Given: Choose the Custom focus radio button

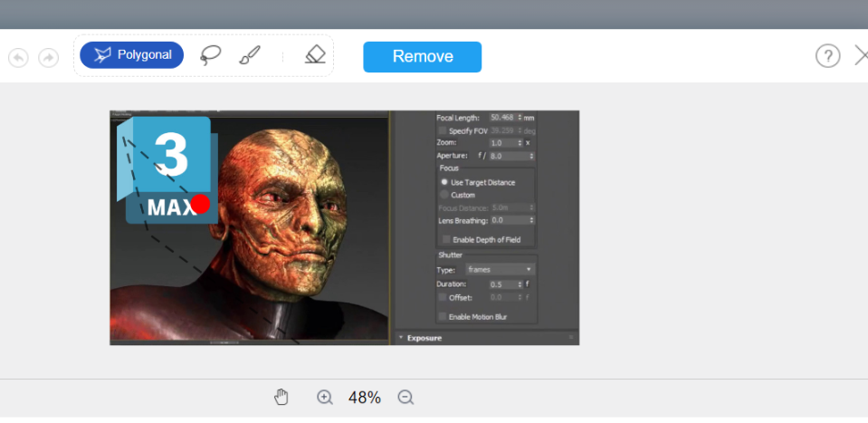Looking at the screenshot, I should tap(444, 195).
